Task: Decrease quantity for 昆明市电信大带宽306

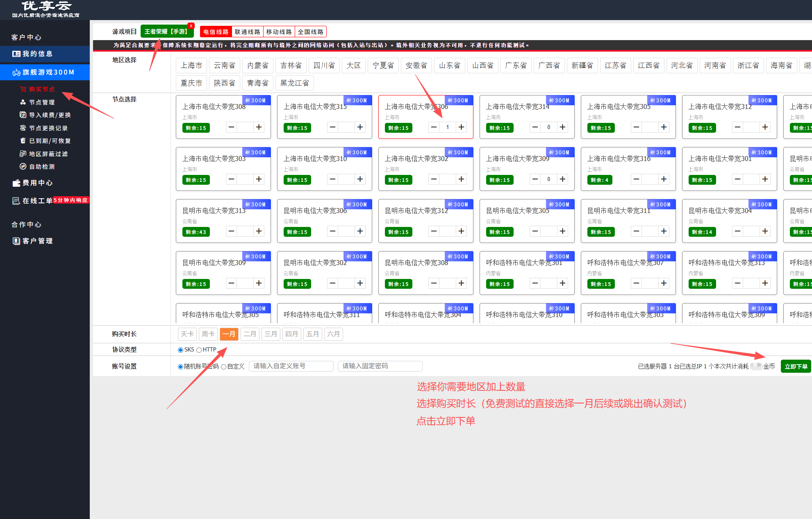Action: pyautogui.click(x=333, y=231)
